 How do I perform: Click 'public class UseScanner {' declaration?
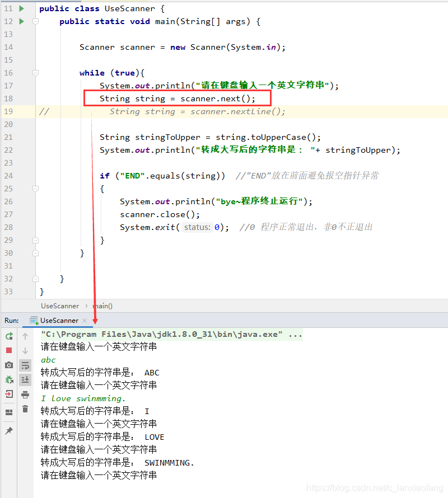102,8
